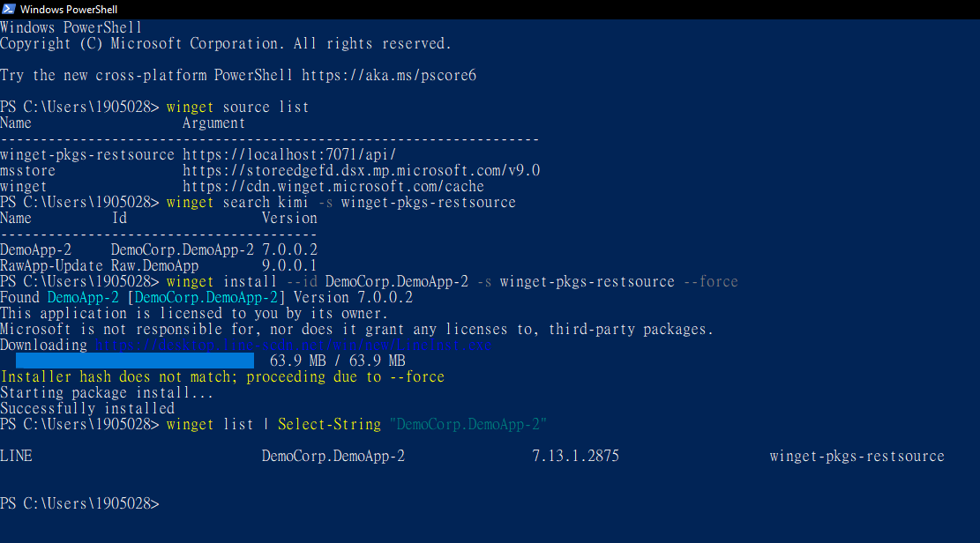Click the Select-String command keyword
Viewport: 980px width, 543px height.
pos(329,424)
